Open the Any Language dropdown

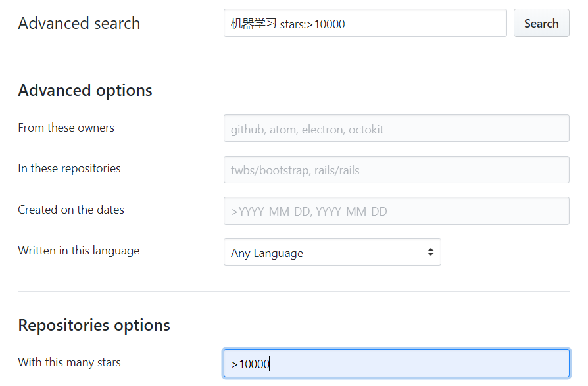coord(332,253)
